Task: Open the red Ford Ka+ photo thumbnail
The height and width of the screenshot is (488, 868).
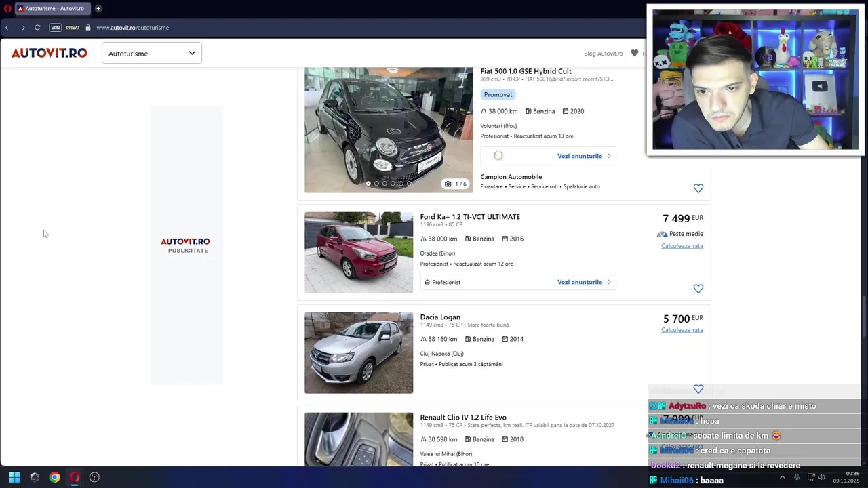Action: tap(358, 252)
